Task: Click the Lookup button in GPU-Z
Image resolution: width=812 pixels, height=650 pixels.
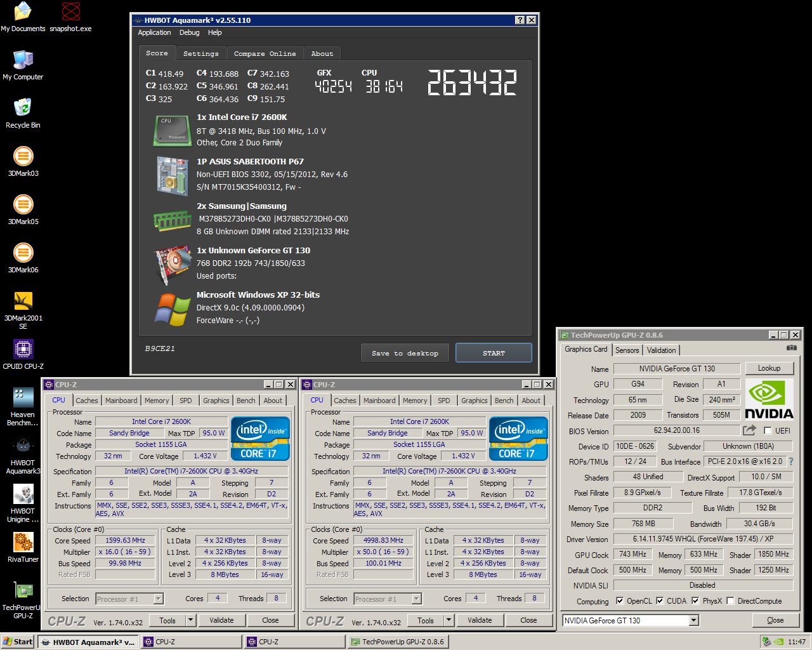Action: [x=769, y=368]
